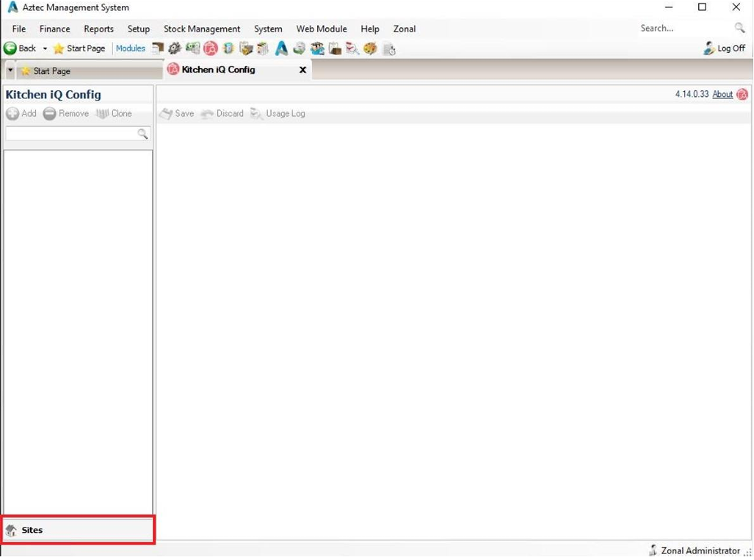The height and width of the screenshot is (560, 754).
Task: Close the Kitchen iQ Config tab
Action: pos(302,70)
